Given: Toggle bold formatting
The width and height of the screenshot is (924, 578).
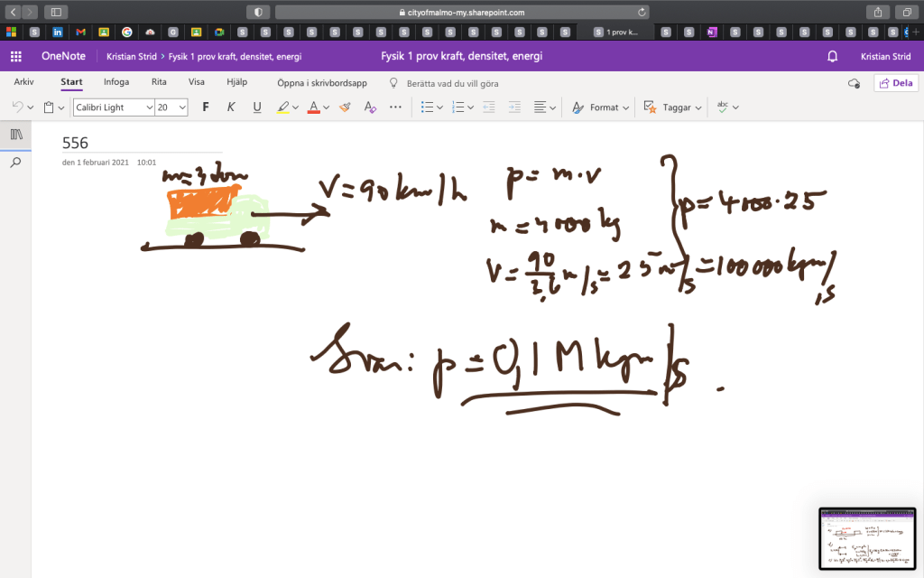Looking at the screenshot, I should (206, 107).
